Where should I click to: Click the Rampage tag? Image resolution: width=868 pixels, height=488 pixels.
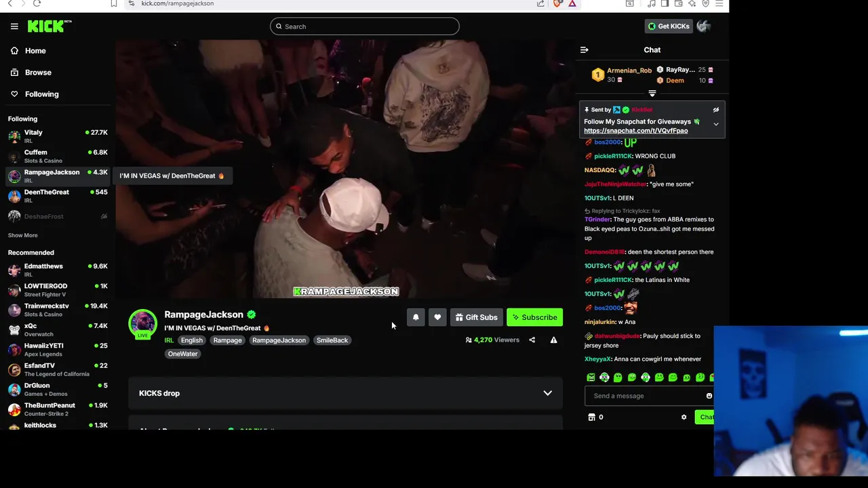pos(227,340)
